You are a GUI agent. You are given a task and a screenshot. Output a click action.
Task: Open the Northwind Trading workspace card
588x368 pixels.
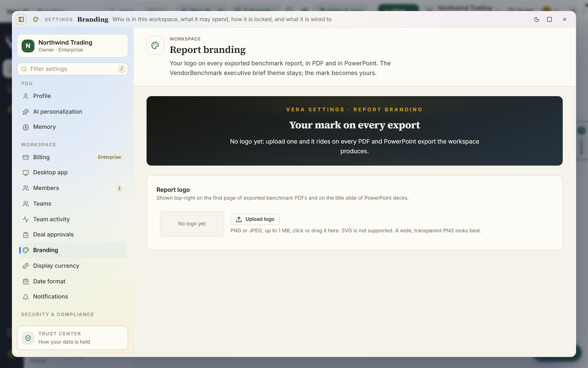pyautogui.click(x=72, y=46)
